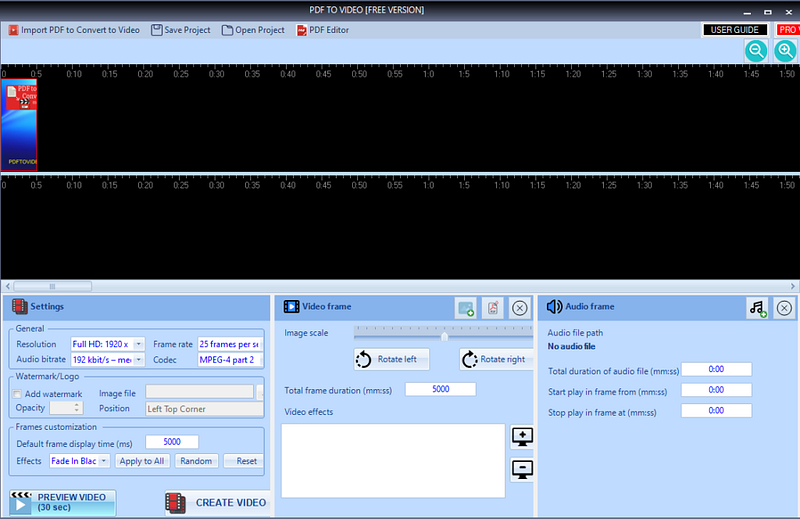Open the Resolution dropdown

pyautogui.click(x=108, y=344)
